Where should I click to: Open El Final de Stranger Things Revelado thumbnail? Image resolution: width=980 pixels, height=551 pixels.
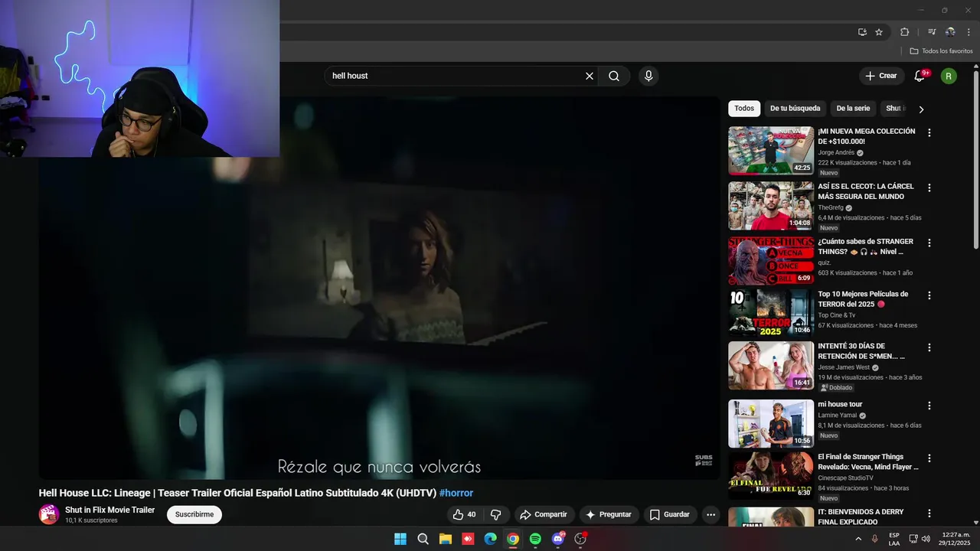[x=771, y=475]
